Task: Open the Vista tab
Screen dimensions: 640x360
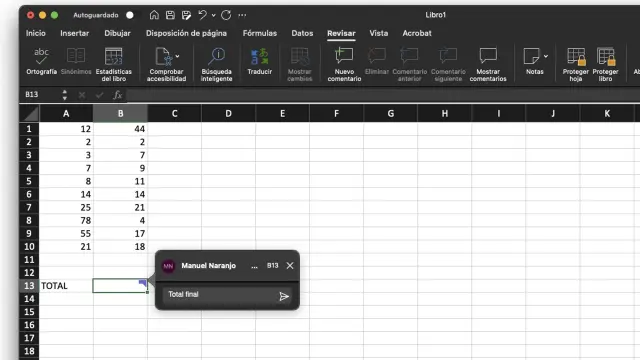Action: tap(379, 33)
